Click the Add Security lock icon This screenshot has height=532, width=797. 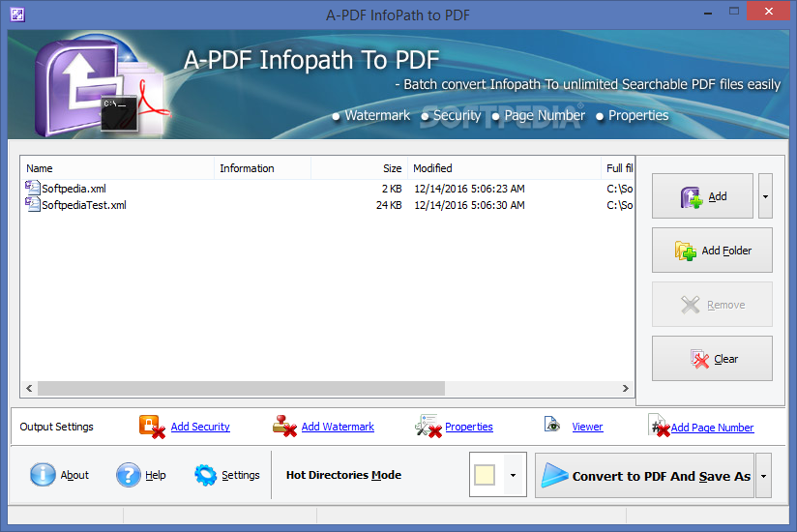tap(152, 427)
